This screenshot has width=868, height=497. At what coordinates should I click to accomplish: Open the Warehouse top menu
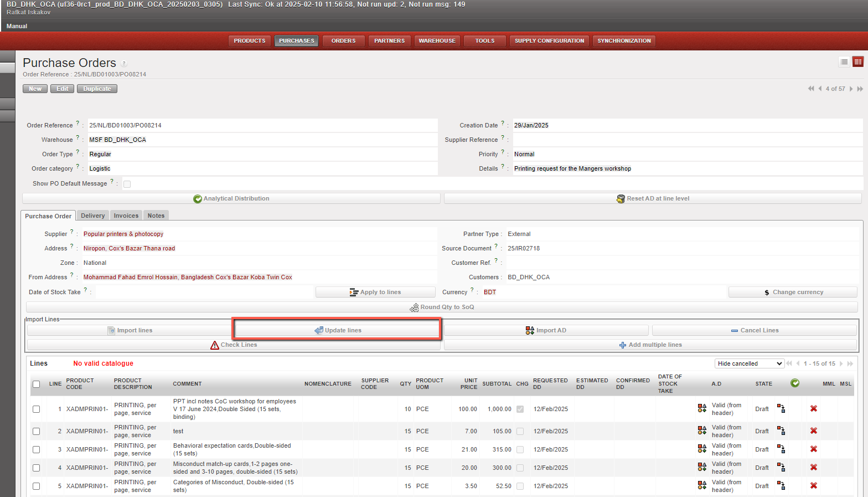[437, 41]
